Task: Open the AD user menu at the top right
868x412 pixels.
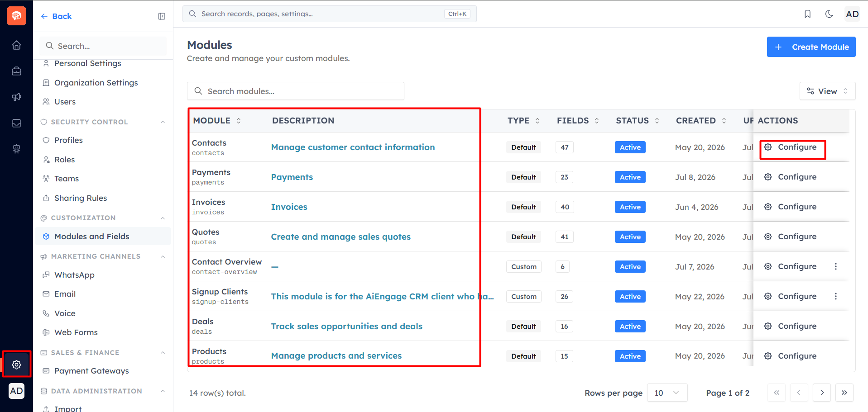Action: click(x=852, y=14)
